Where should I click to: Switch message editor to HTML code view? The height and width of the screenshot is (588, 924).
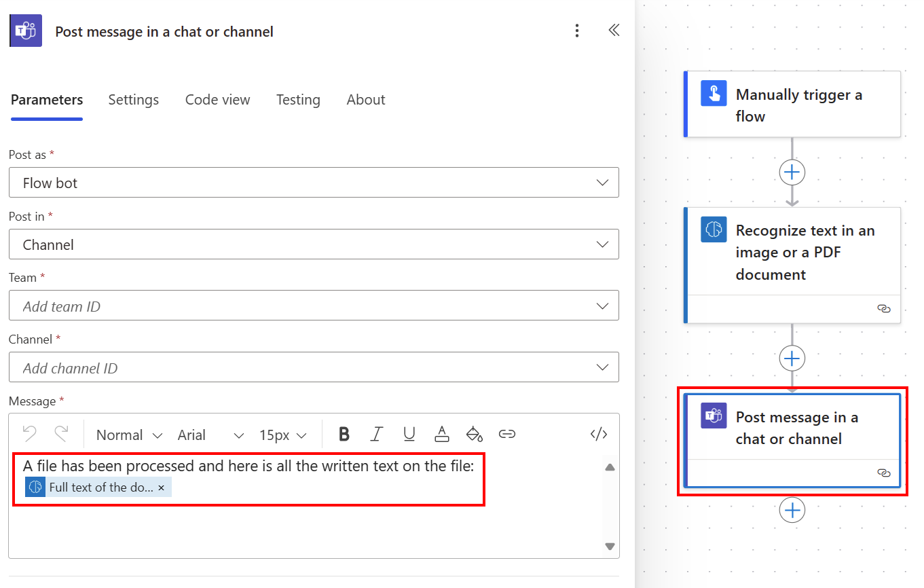click(599, 434)
